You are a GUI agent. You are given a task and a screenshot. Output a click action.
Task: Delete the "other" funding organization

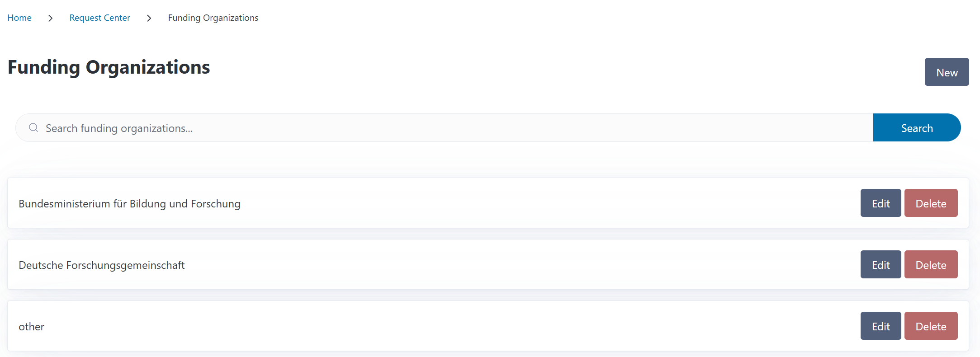[931, 326]
